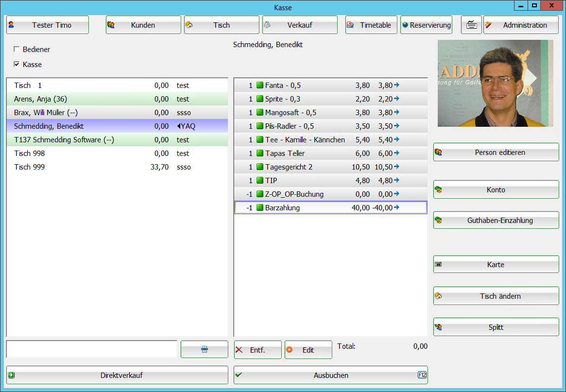Open Guthaben-Einzahlung for the customer
This screenshot has width=566, height=392.
(496, 221)
